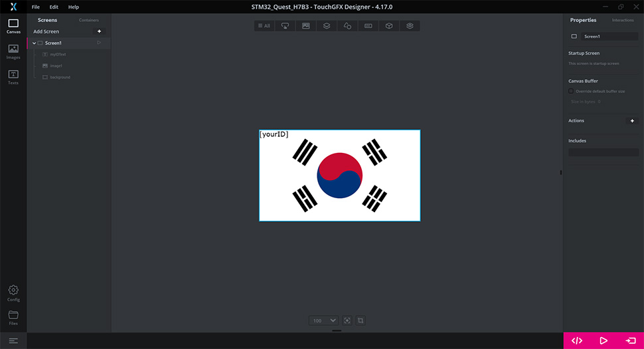Switch to the Interactions tab
Image resolution: width=644 pixels, height=349 pixels.
point(623,20)
